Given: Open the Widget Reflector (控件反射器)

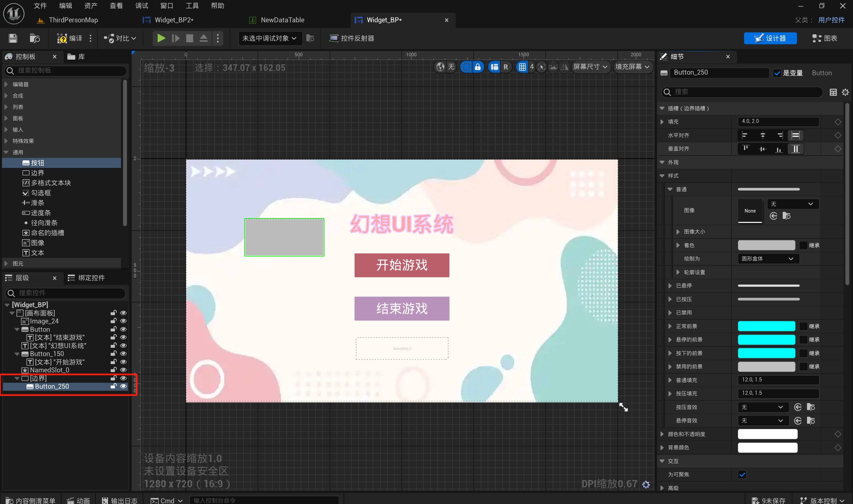Looking at the screenshot, I should (x=351, y=38).
